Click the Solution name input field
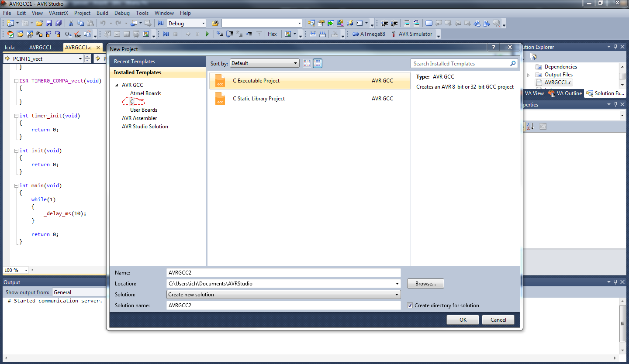Screen dimensions: 629x364 point(283,306)
